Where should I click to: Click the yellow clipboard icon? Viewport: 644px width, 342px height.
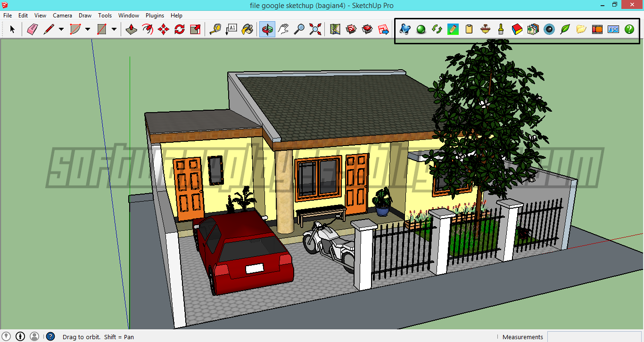coord(469,29)
